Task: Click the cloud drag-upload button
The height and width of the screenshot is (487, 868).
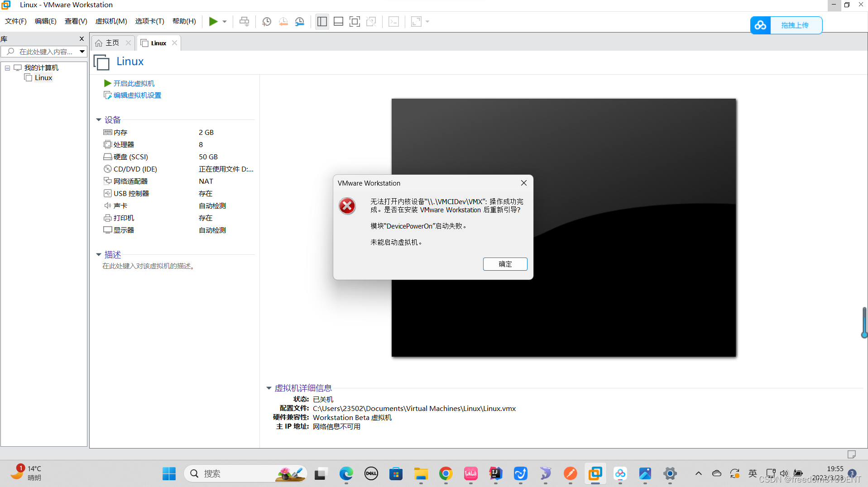Action: click(786, 25)
